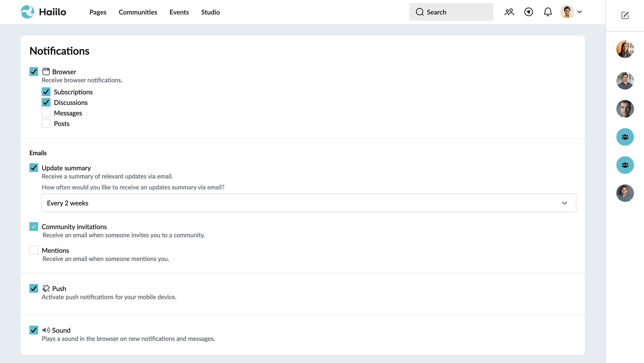The height and width of the screenshot is (363, 644).
Task: Click the Haiilo logo icon
Action: coord(27,12)
